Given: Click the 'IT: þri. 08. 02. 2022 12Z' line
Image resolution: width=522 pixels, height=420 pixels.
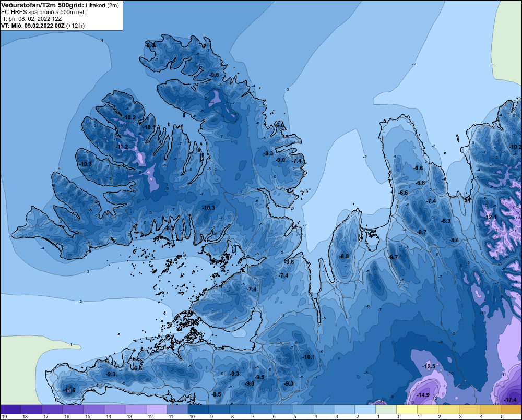Looking at the screenshot, I should pos(31,19).
